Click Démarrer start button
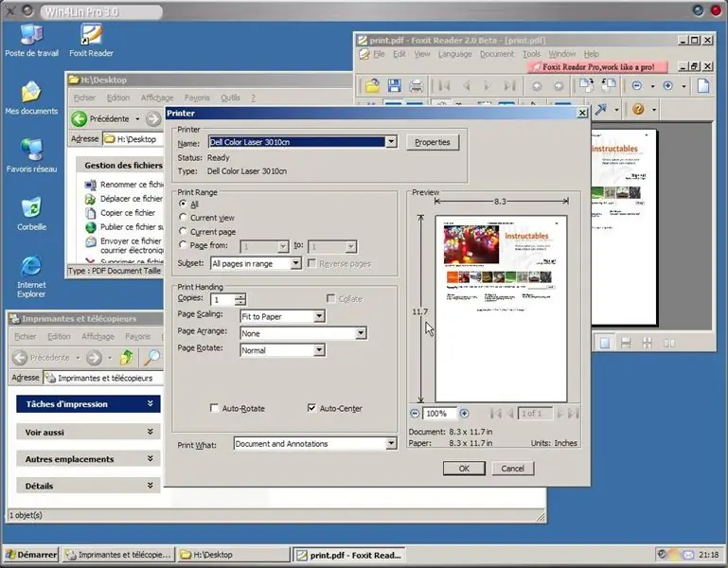Screen dimensions: 728x568 coord(31,555)
